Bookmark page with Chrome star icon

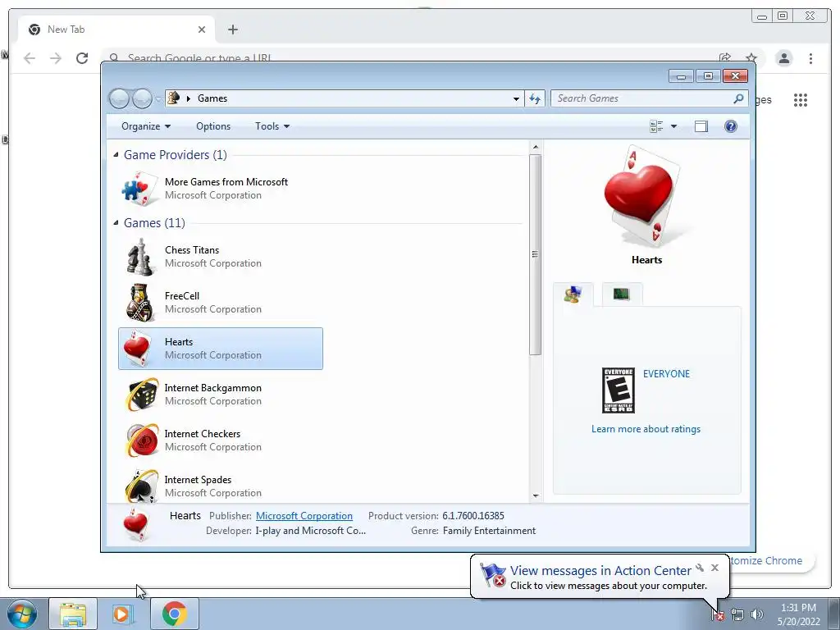point(751,57)
